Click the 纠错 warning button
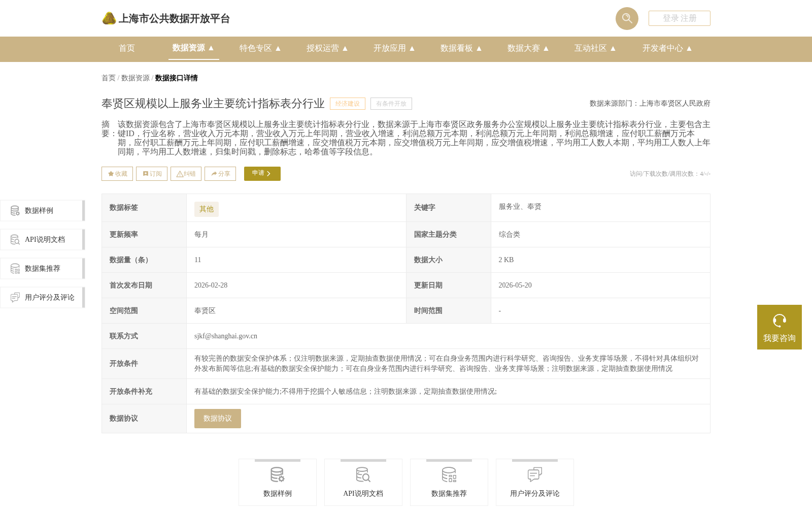This screenshot has height=508, width=812. (x=186, y=174)
